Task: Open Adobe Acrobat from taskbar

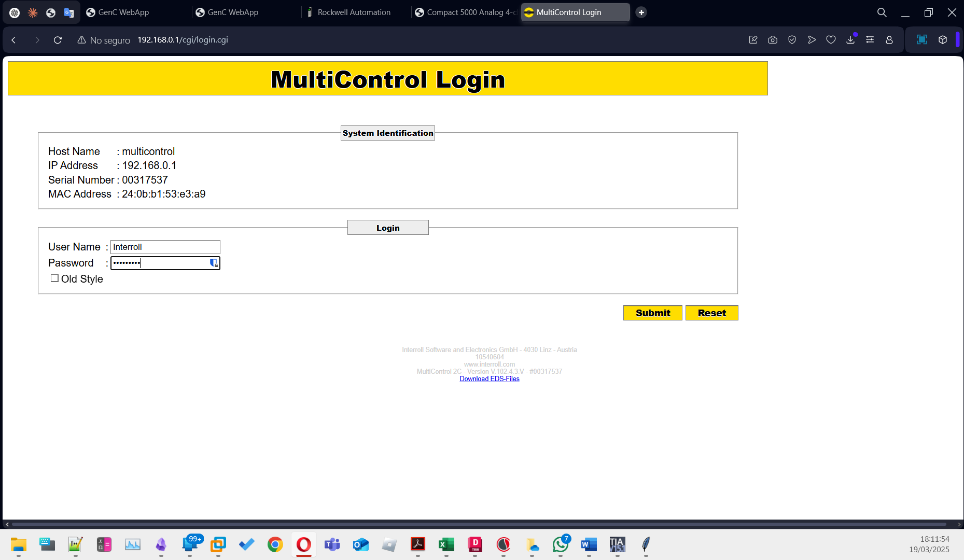Action: point(418,544)
